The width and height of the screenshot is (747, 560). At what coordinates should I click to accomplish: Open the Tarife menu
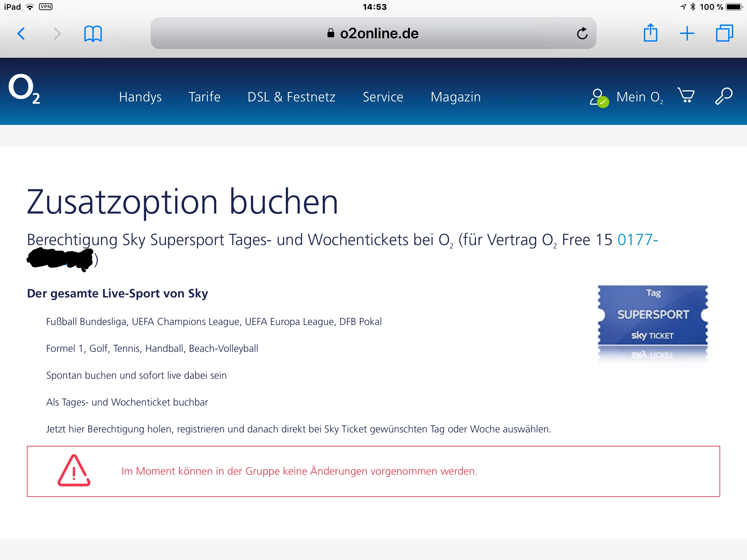coord(204,97)
